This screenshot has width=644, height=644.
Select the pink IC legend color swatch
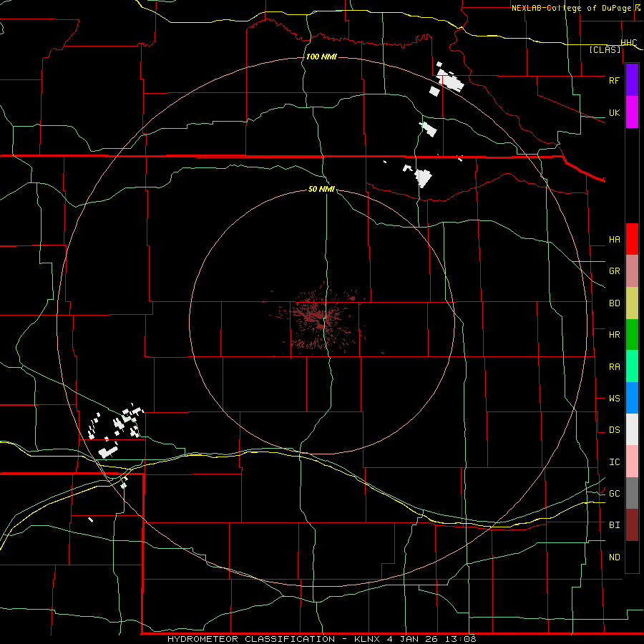(x=632, y=462)
